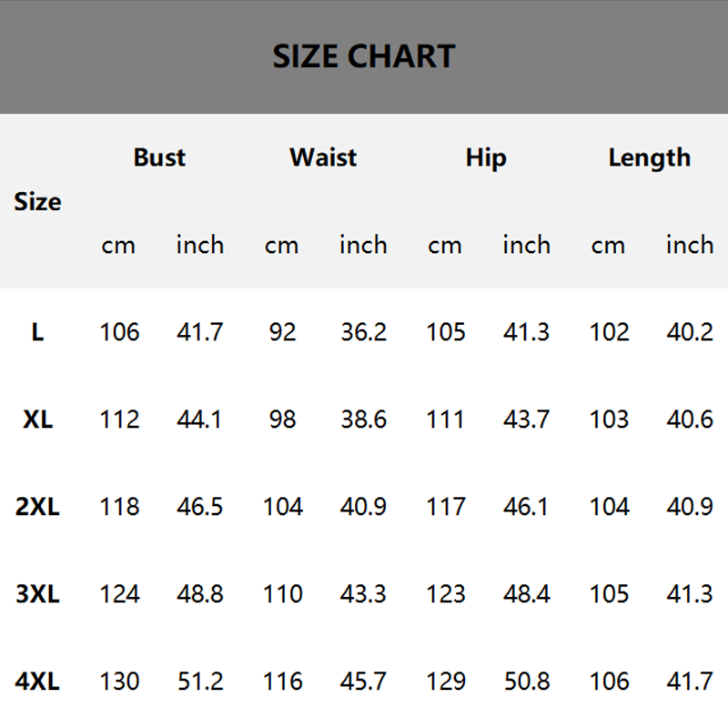Click the 117 cm hip value
Viewport: 728px width, 728px height.
(x=446, y=507)
